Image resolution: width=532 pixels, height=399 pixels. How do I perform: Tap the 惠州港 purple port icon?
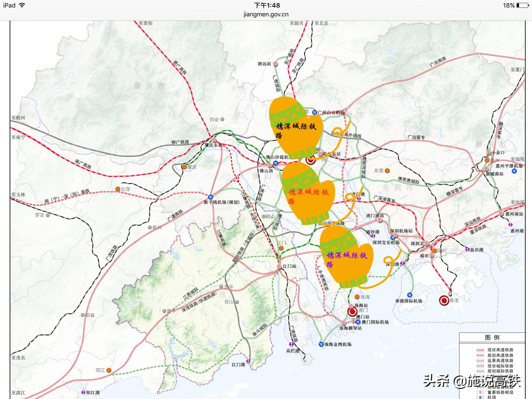[x=510, y=225]
